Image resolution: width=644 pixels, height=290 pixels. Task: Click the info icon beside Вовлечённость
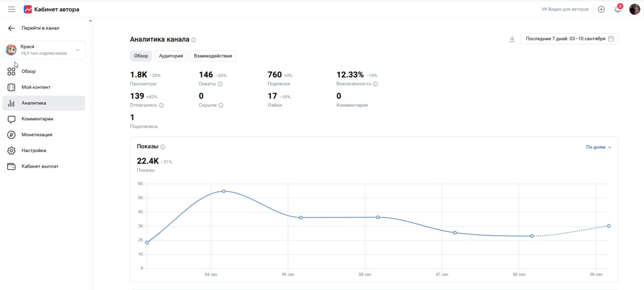(375, 84)
